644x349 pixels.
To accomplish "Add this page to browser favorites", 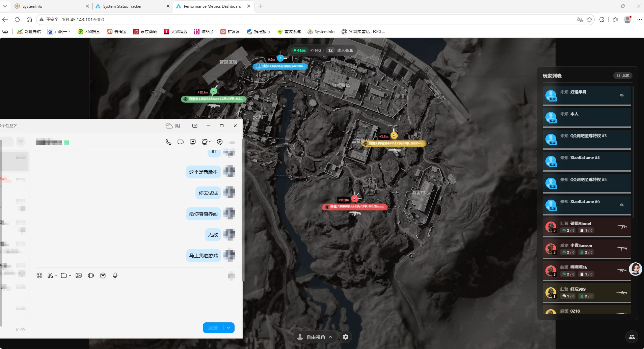I will [589, 20].
